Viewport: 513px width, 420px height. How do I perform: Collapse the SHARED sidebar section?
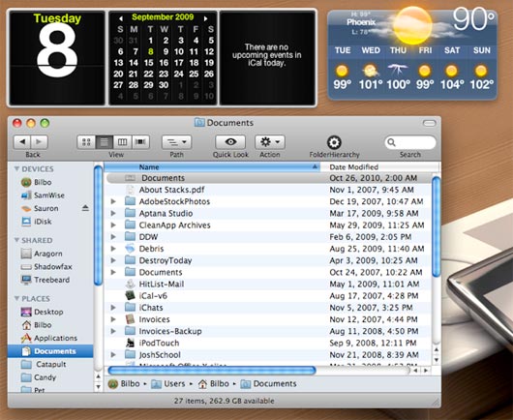(x=16, y=240)
